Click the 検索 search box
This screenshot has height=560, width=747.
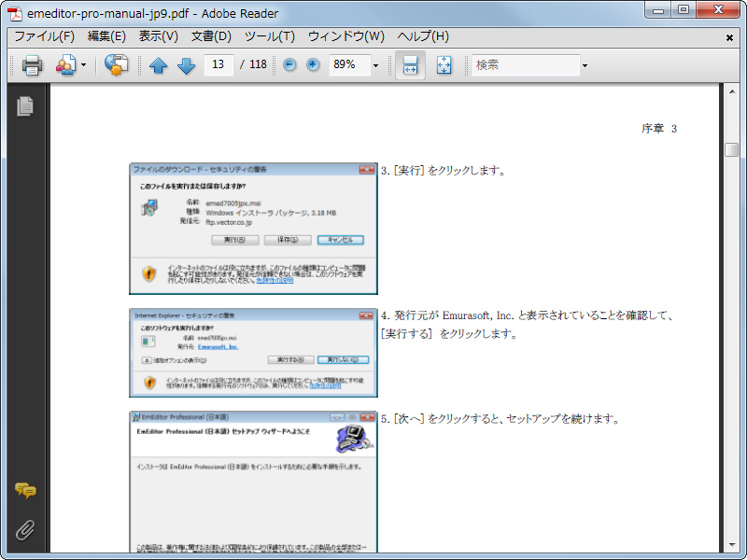click(528, 65)
